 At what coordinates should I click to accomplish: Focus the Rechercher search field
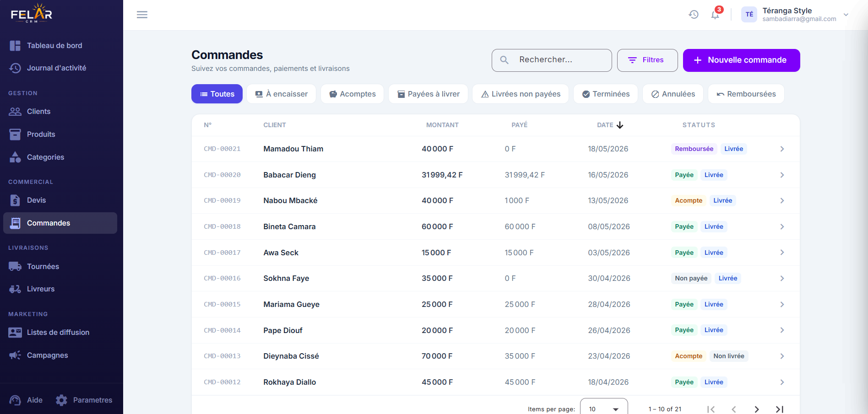pyautogui.click(x=552, y=60)
